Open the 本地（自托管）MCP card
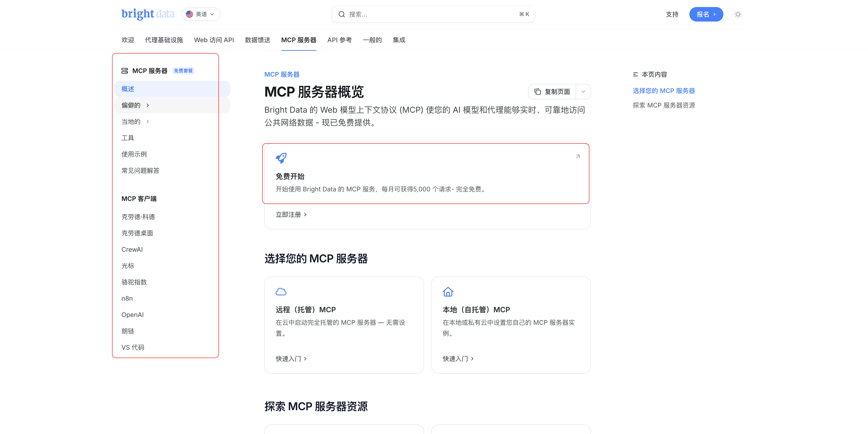The image size is (868, 434). point(511,325)
